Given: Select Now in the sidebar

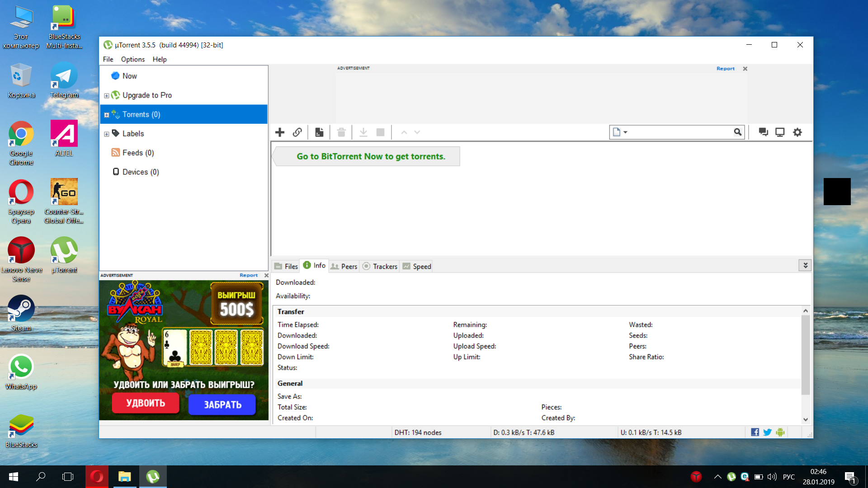Looking at the screenshot, I should pos(129,76).
